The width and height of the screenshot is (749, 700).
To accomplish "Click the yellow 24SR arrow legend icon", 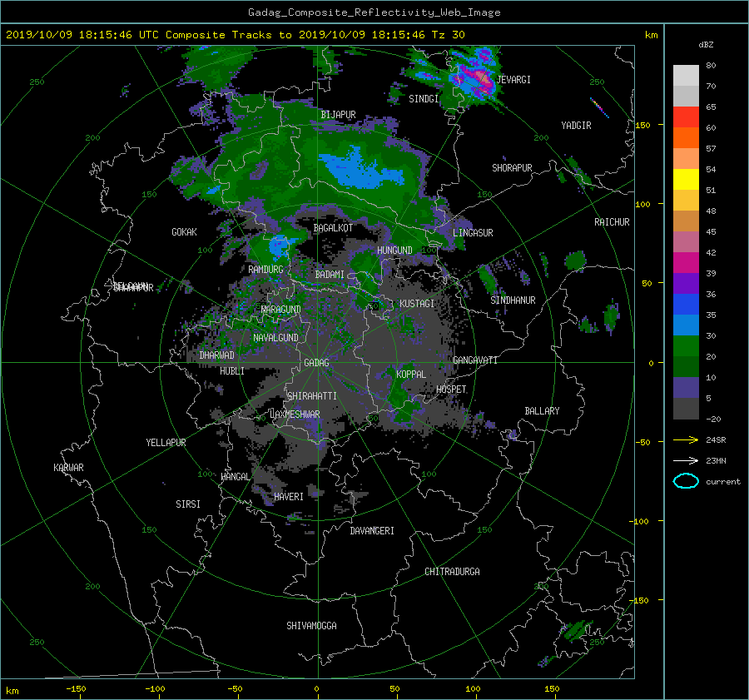I will 686,440.
